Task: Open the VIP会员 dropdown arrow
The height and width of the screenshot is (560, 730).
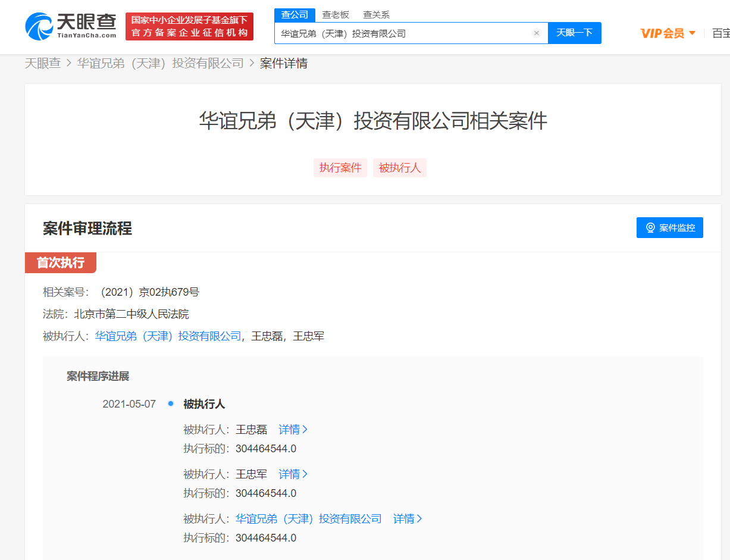Action: [x=692, y=33]
